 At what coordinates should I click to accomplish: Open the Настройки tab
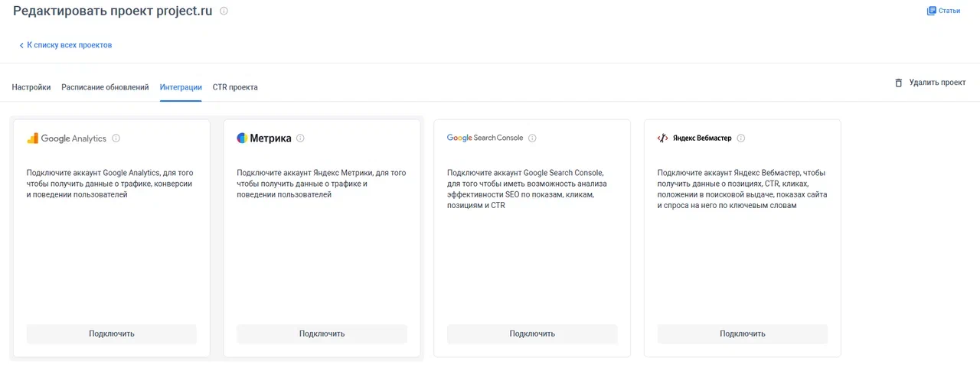[x=31, y=87]
